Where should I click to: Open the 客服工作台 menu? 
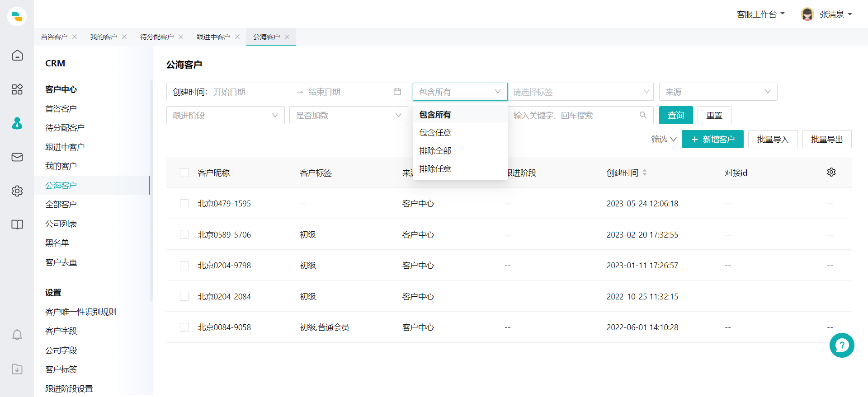click(x=760, y=14)
